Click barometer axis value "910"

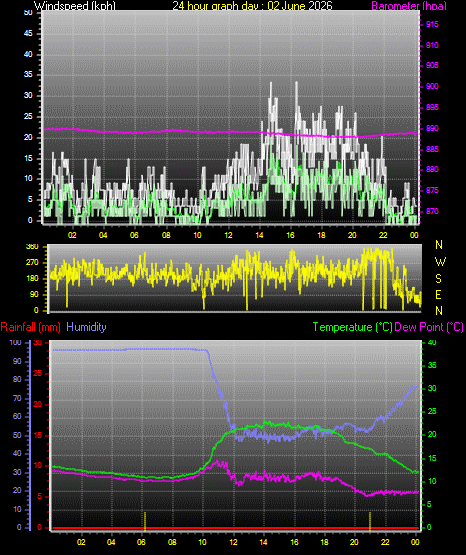pos(432,45)
